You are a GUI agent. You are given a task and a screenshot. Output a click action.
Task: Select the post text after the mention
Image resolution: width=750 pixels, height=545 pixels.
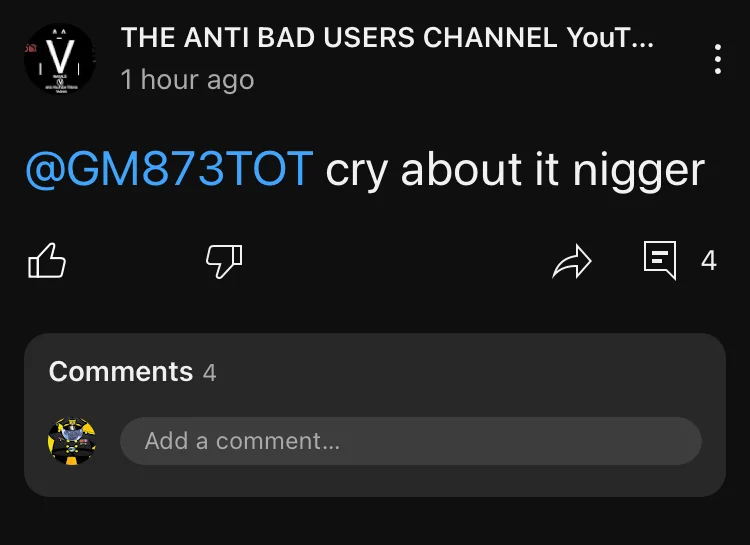tap(515, 171)
